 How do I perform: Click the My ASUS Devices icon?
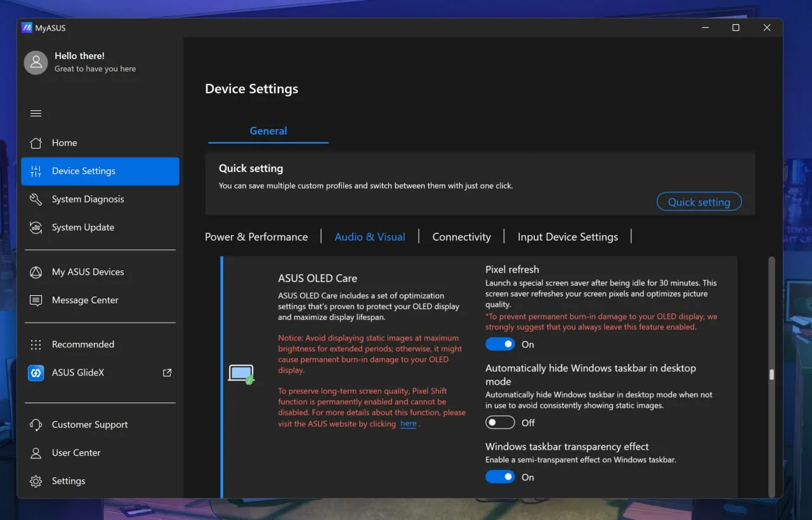coord(36,272)
